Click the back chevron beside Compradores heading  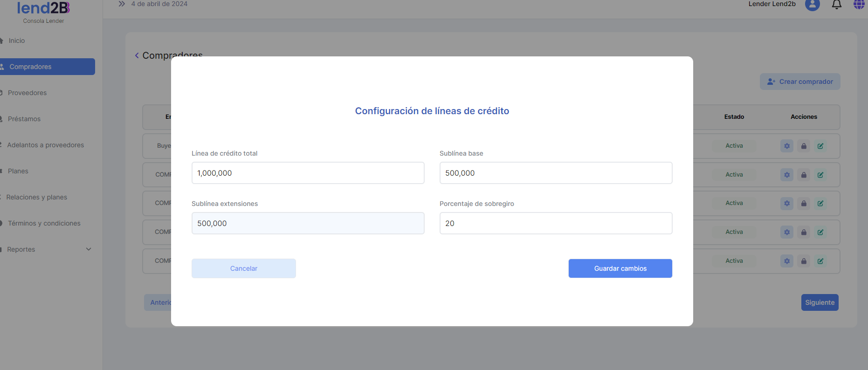[137, 55]
